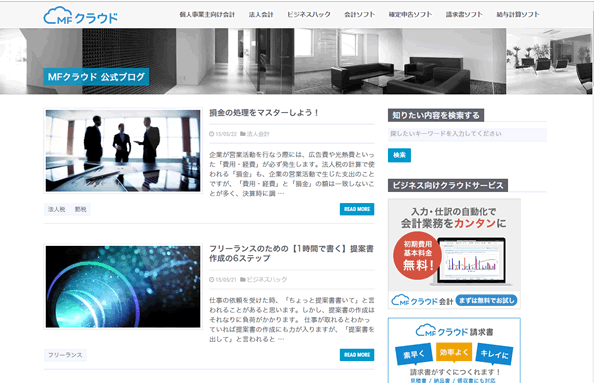
Task: Click 法人会計 category folder link under first article
Action: coord(258,134)
